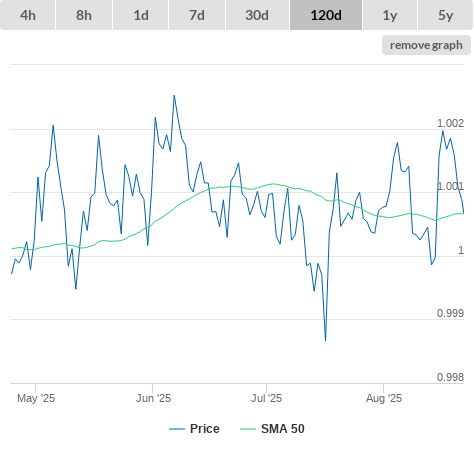Select the 8h time range

pyautogui.click(x=84, y=15)
